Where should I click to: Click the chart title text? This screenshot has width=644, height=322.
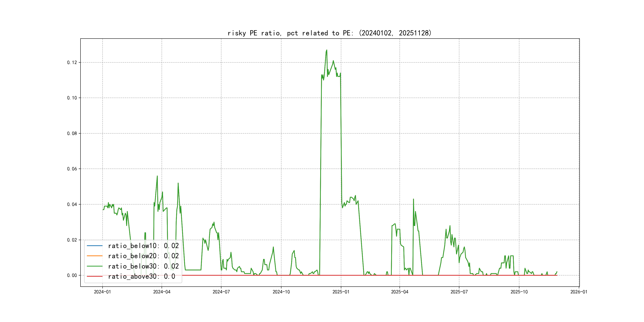(x=329, y=33)
